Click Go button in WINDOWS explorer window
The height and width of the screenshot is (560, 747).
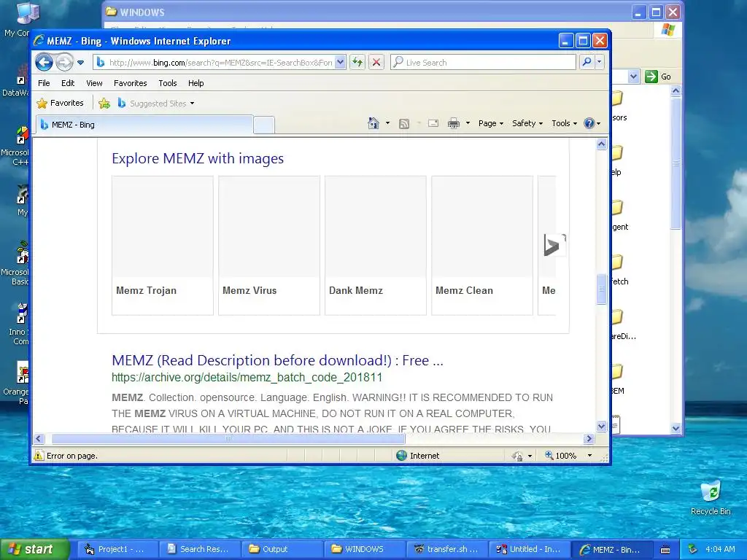(x=658, y=76)
